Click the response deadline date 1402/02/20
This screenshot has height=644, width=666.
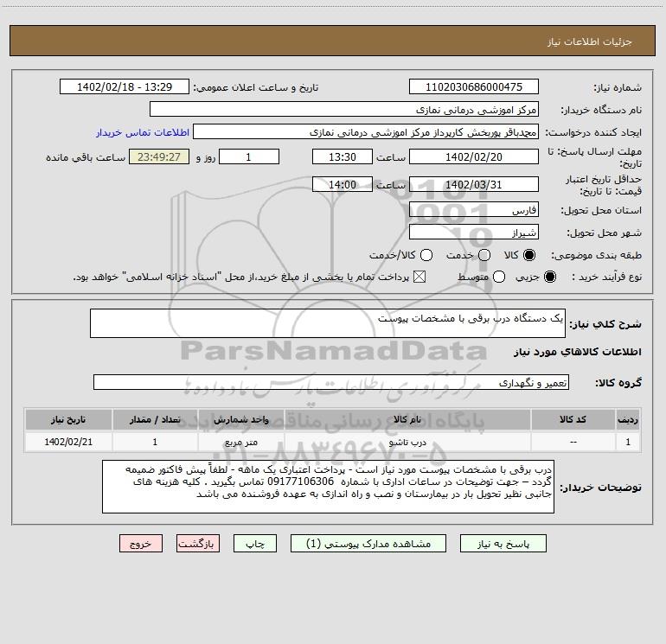pos(474,156)
